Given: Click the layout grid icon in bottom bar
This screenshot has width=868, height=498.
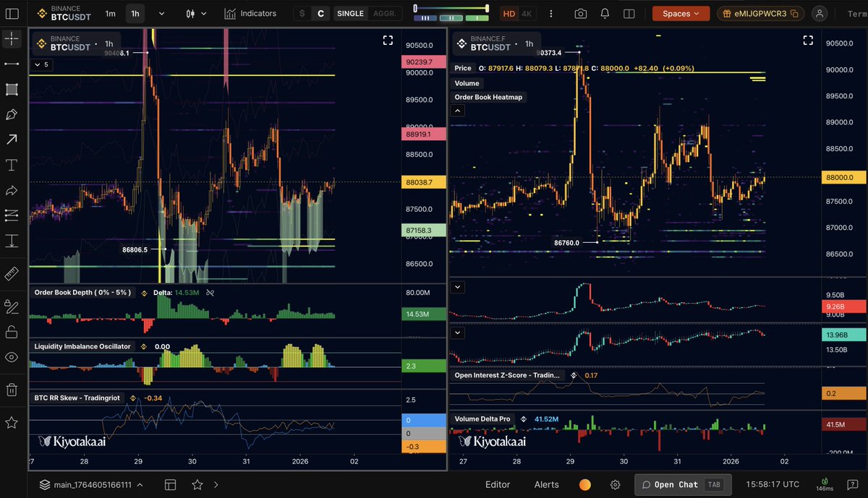Looking at the screenshot, I should pos(171,484).
